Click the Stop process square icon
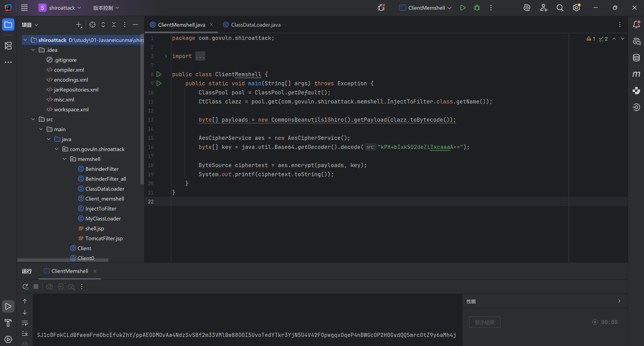This screenshot has height=346, width=644. coord(36,287)
